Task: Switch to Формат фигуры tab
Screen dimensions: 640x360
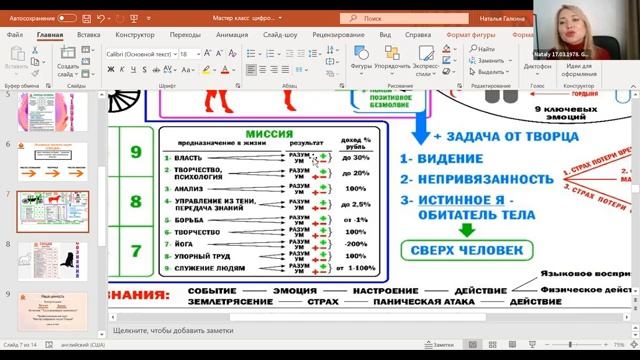Action: [471, 35]
